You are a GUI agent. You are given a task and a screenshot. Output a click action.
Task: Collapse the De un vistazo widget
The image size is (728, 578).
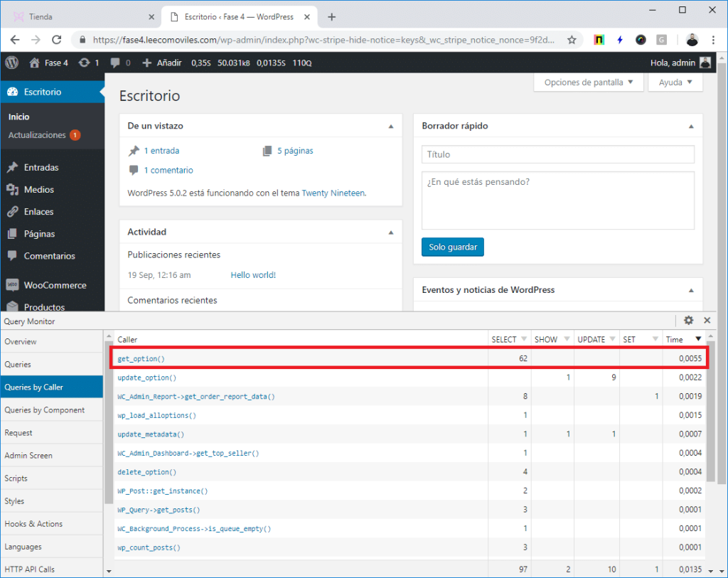tap(391, 127)
